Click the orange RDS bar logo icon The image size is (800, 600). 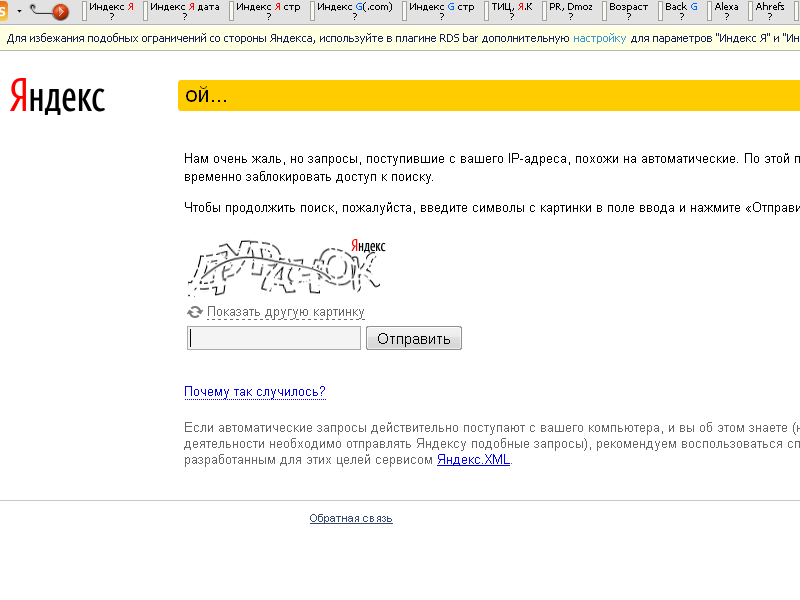point(4,11)
